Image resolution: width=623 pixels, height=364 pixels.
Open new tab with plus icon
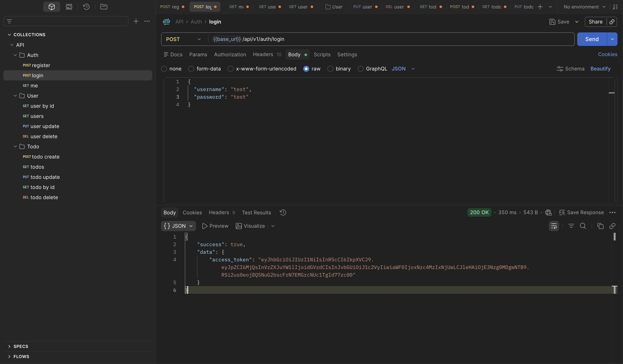coord(540,7)
